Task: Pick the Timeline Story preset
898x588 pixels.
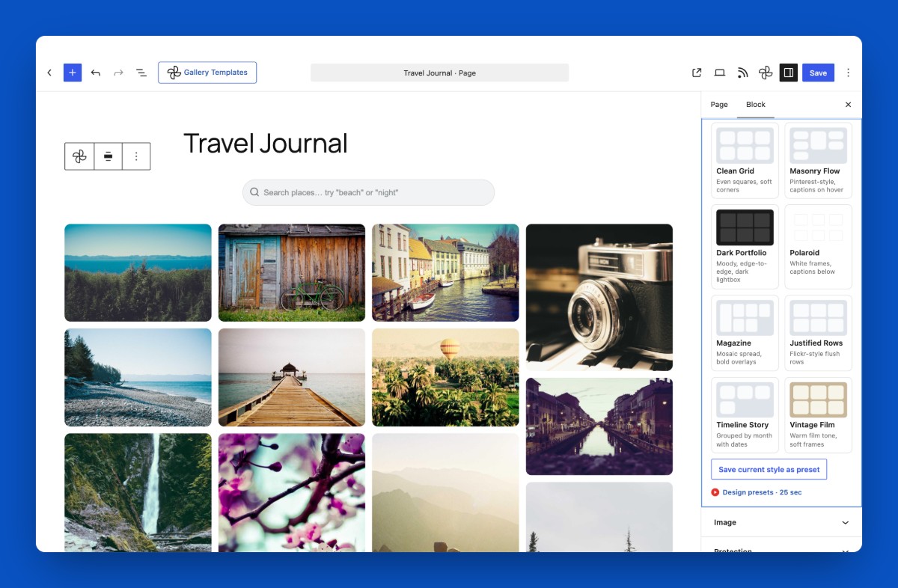Action: click(745, 415)
